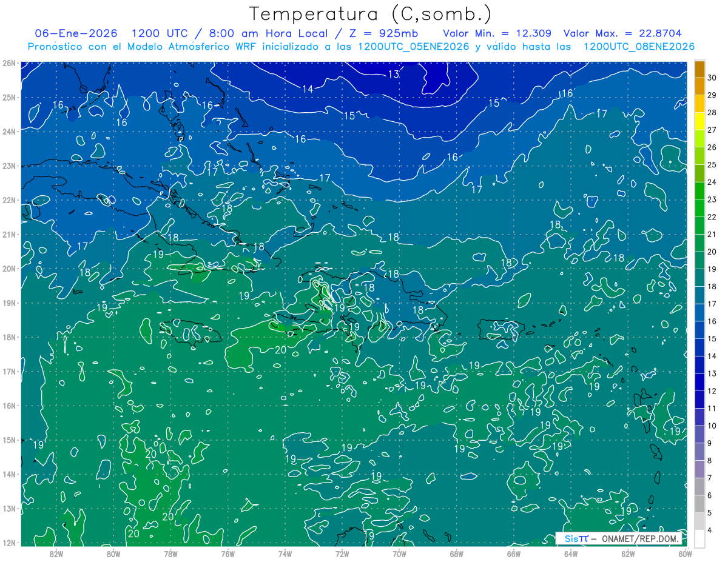Viewport: 728px width, 562px height.
Task: Click longitude axis label '76W'
Action: (227, 554)
